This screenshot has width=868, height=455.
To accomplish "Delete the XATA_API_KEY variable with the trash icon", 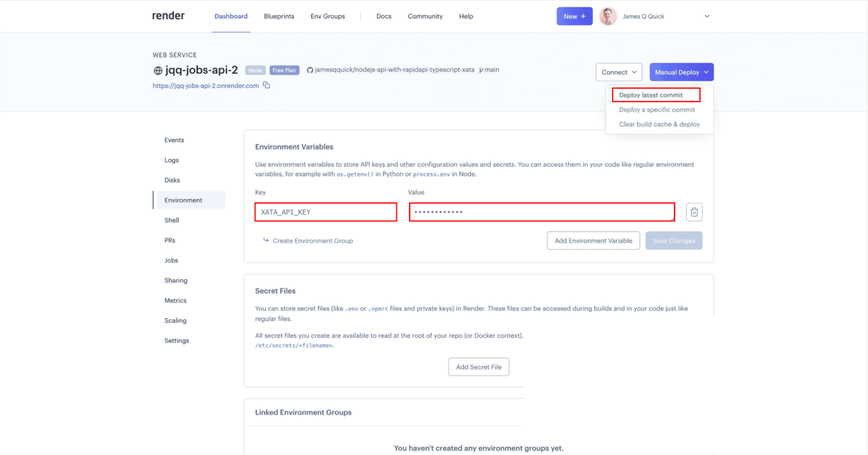I will [694, 212].
